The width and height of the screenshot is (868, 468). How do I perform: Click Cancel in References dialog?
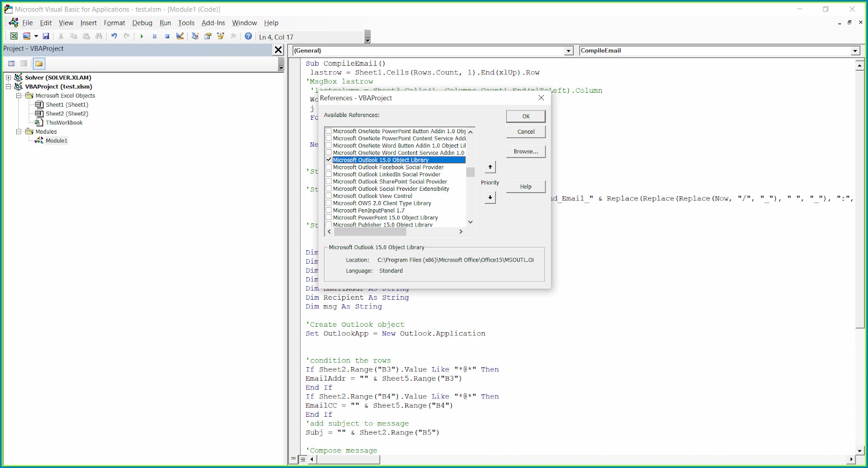tap(526, 132)
